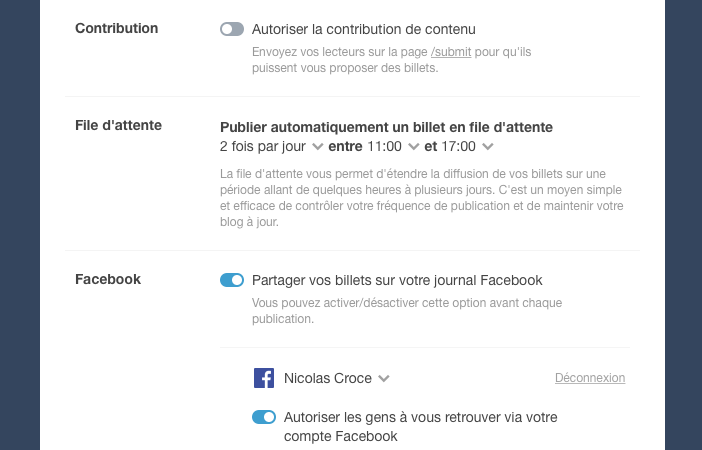Image resolution: width=702 pixels, height=450 pixels.
Task: Click the Déconnexion link
Action: coord(590,378)
